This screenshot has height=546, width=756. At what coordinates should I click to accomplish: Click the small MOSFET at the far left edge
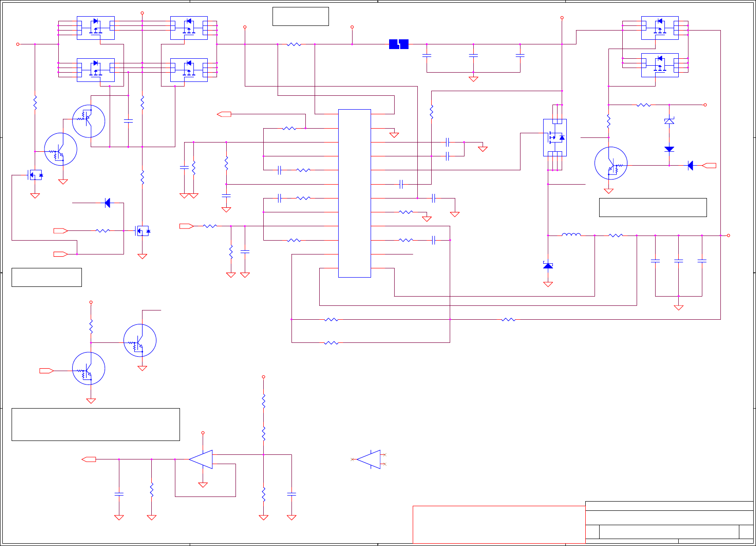pos(35,175)
